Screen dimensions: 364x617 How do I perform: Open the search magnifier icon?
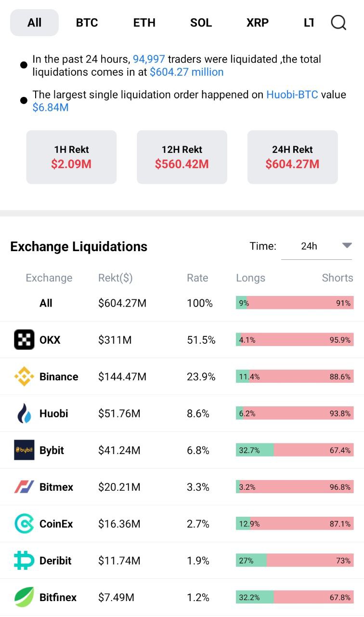point(338,22)
